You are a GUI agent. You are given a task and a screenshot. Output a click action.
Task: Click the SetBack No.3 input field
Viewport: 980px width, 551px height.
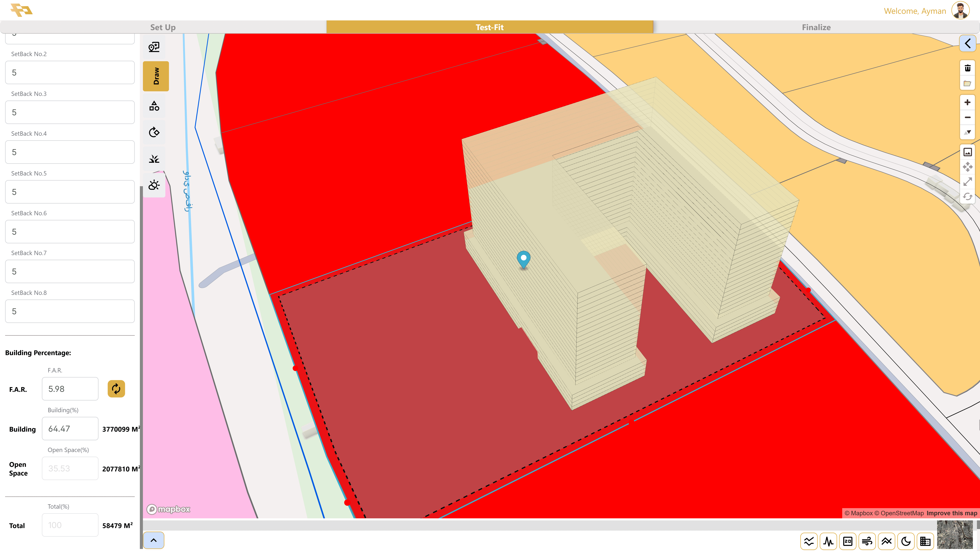click(x=70, y=112)
